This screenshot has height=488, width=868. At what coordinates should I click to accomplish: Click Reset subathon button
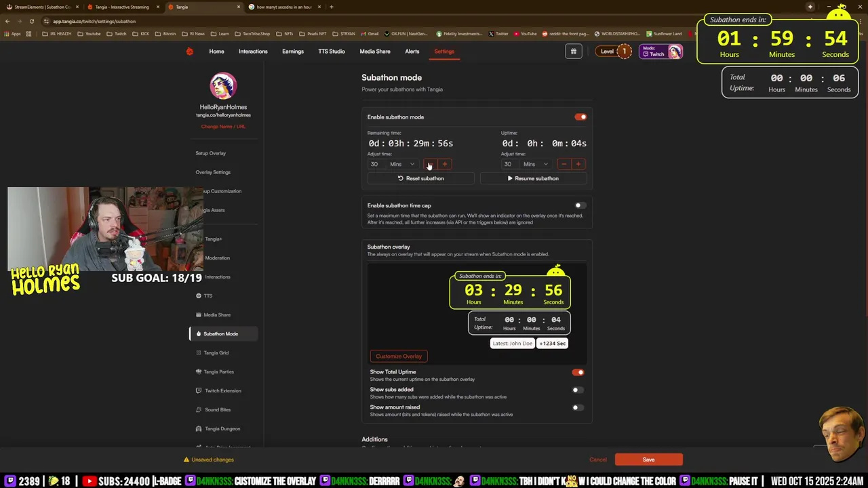point(420,178)
